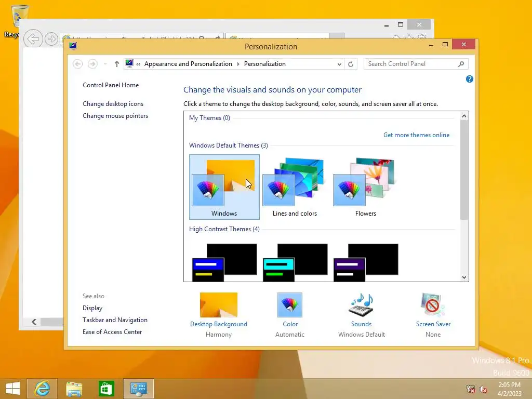Open the address bar history dropdown

339,64
